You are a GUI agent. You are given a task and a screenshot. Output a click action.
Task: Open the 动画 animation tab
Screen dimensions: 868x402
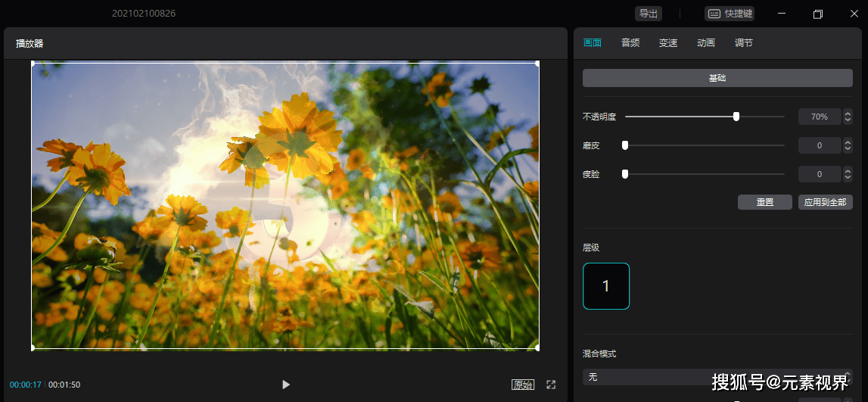point(706,42)
